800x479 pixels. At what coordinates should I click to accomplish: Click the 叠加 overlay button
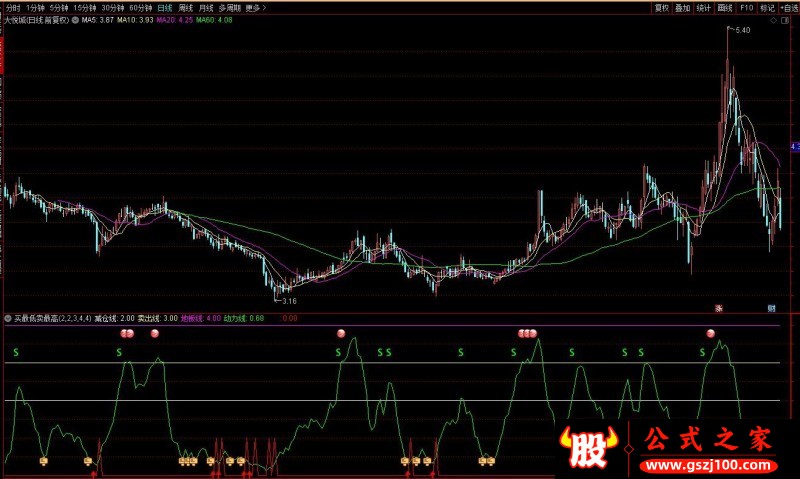pos(683,7)
